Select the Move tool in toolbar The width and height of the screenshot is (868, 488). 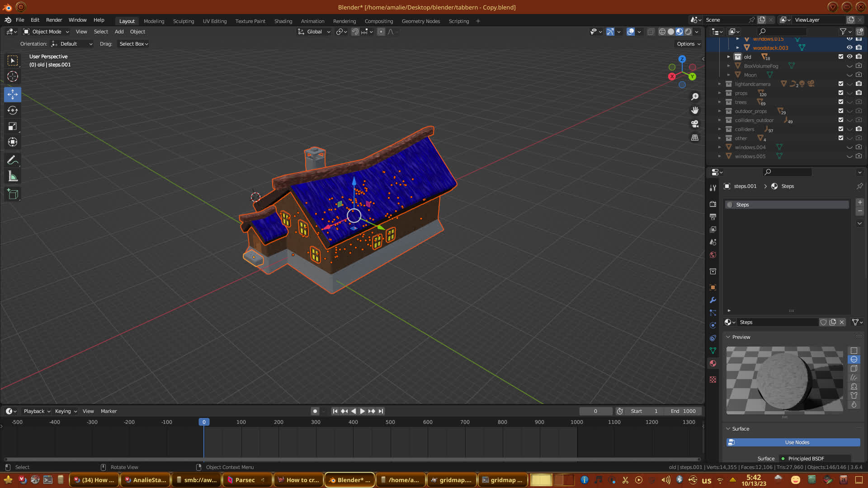(x=13, y=94)
